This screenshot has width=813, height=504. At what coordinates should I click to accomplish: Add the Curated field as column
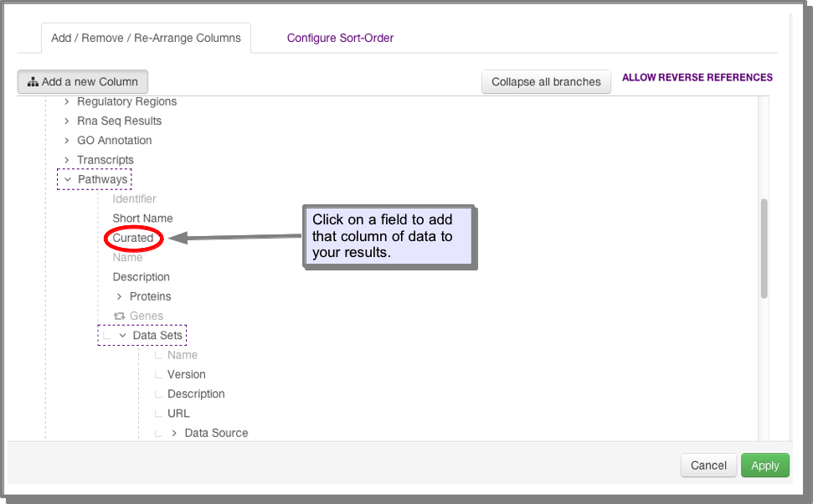coord(133,238)
